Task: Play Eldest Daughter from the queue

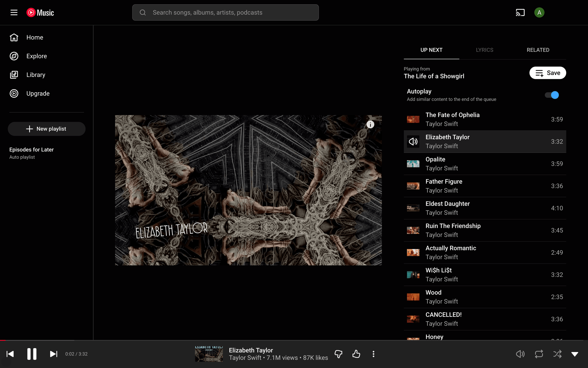Action: (485, 208)
